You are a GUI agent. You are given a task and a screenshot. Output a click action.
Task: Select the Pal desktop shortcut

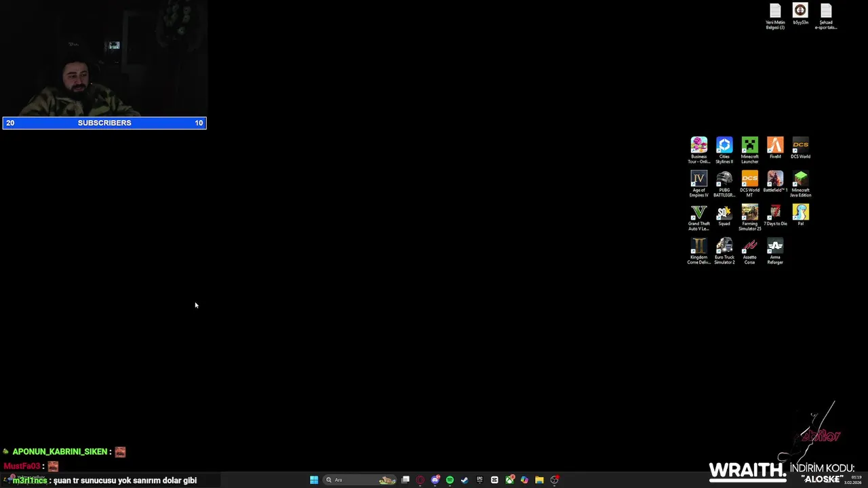[800, 216]
